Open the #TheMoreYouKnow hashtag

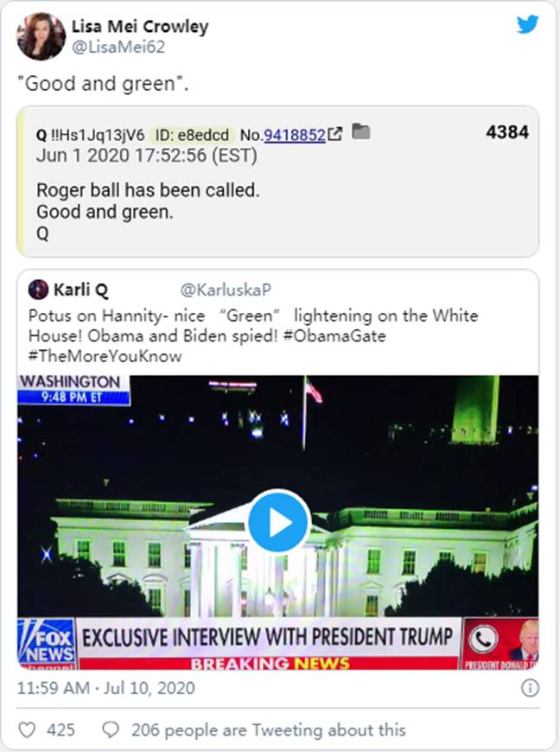click(105, 356)
